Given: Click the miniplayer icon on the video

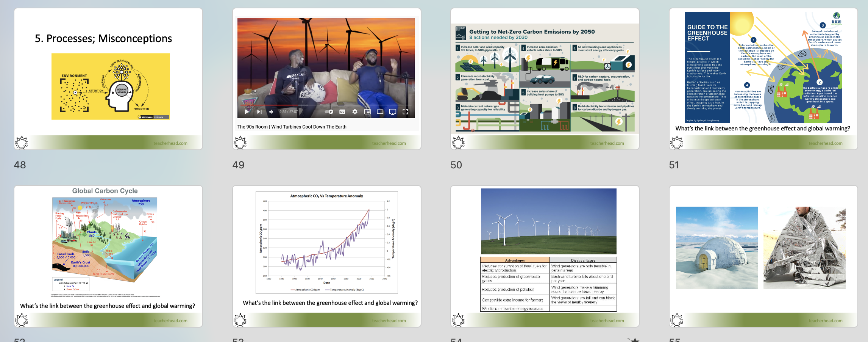Looking at the screenshot, I should [x=367, y=112].
